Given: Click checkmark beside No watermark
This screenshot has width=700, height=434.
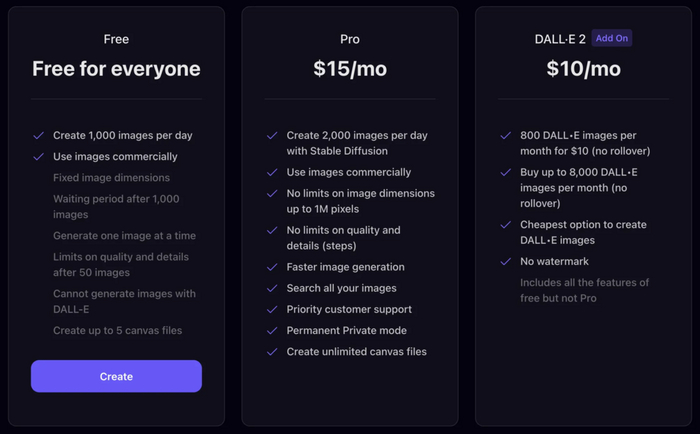Looking at the screenshot, I should pyautogui.click(x=505, y=262).
